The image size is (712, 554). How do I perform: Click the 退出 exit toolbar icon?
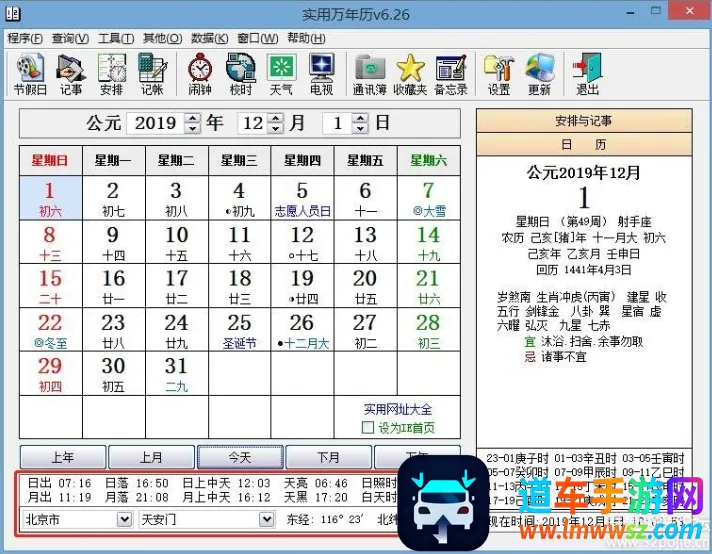pos(587,74)
